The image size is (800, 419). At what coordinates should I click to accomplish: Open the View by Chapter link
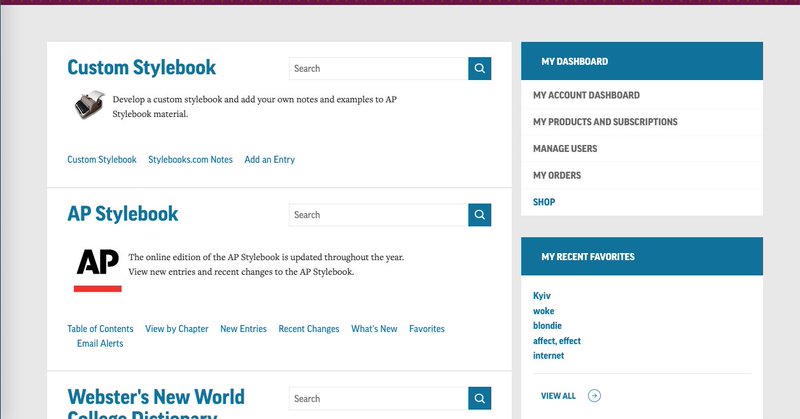click(x=177, y=329)
